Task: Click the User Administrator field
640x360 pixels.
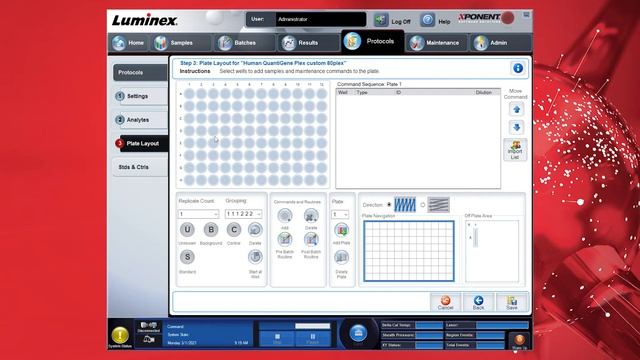Action: pyautogui.click(x=320, y=19)
